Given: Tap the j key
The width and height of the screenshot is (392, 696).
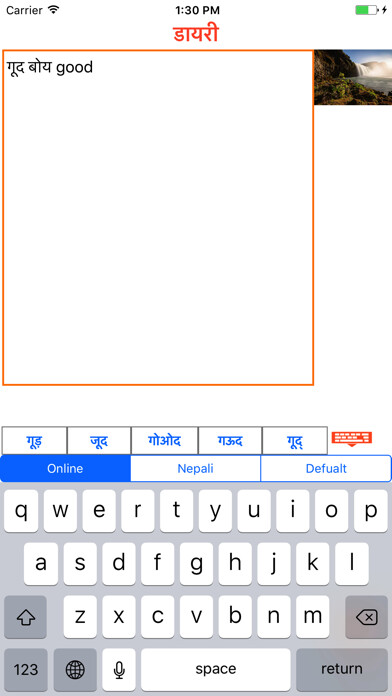Looking at the screenshot, I should [274, 564].
